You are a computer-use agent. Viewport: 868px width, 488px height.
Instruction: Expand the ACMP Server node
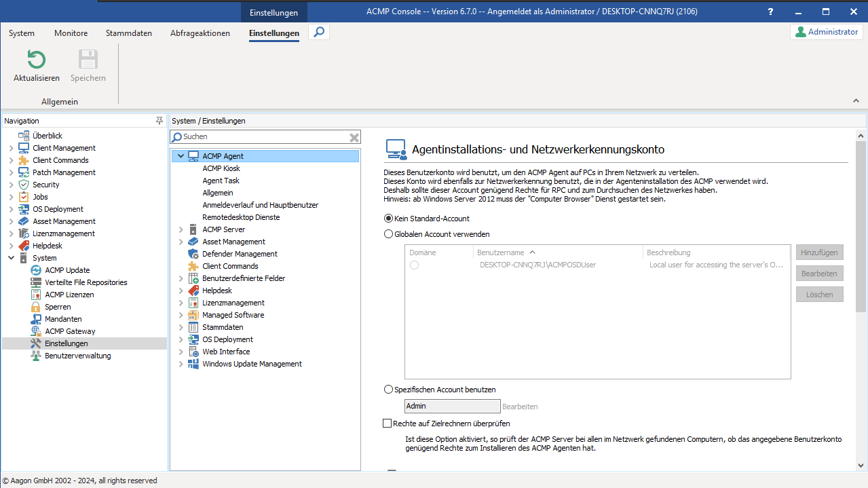[181, 229]
